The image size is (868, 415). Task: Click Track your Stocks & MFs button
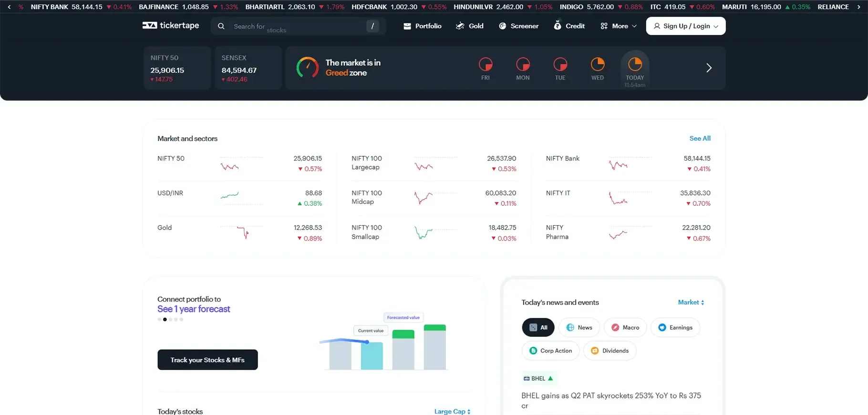pyautogui.click(x=207, y=360)
